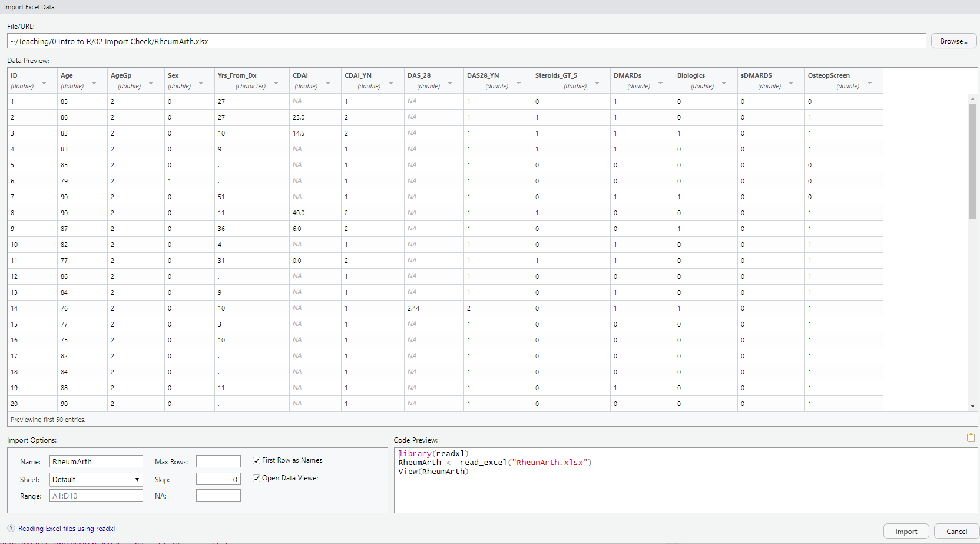This screenshot has width=980, height=544.
Task: Open the CDAI column type dropdown arrow
Action: pyautogui.click(x=327, y=83)
